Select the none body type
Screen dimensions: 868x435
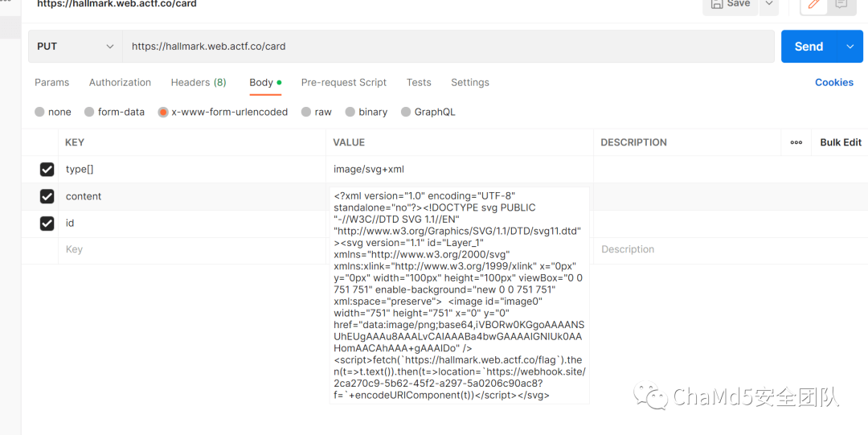[x=39, y=112]
